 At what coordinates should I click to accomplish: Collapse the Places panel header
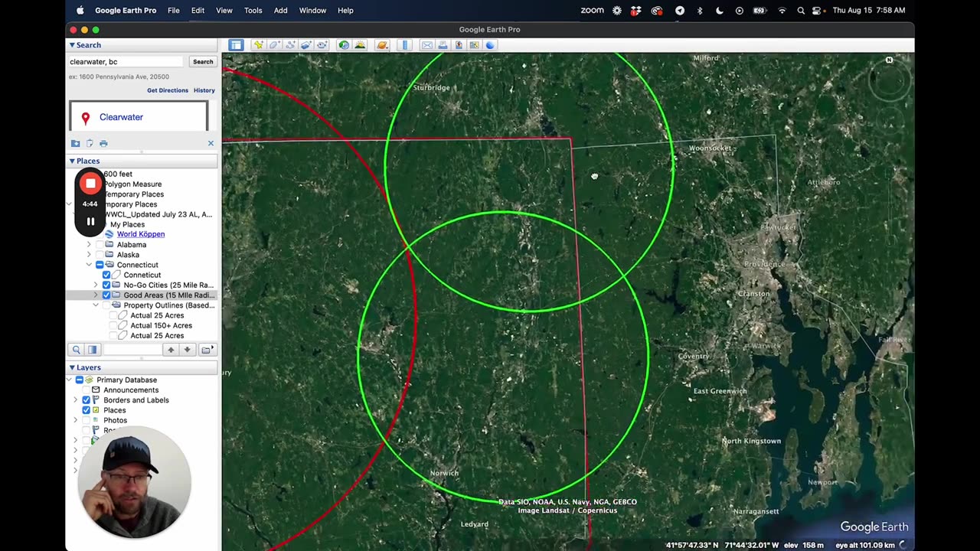142,161
